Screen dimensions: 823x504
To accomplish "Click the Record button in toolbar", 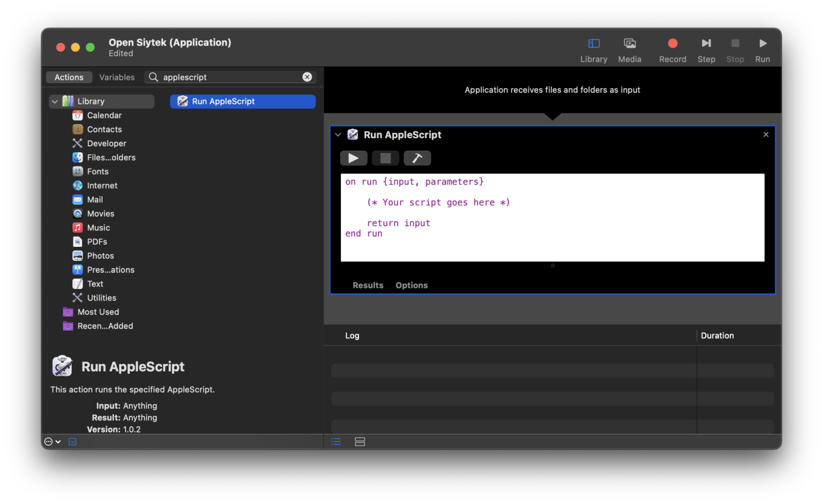I will 672,44.
